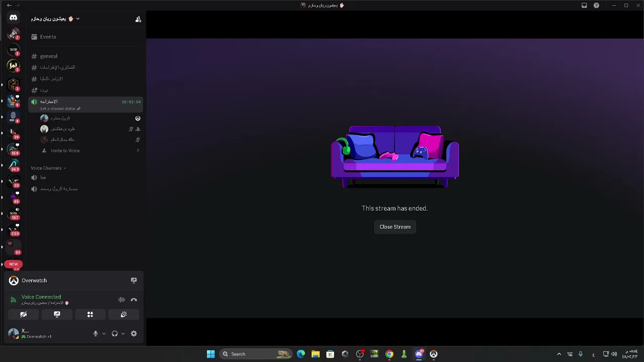Disconnect from voice call
The image size is (644, 362).
coord(134,300)
